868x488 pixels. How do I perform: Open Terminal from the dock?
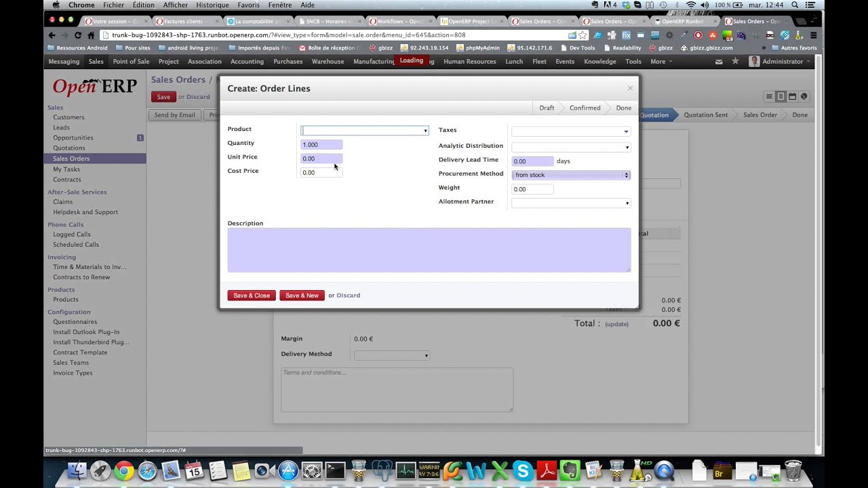(335, 470)
